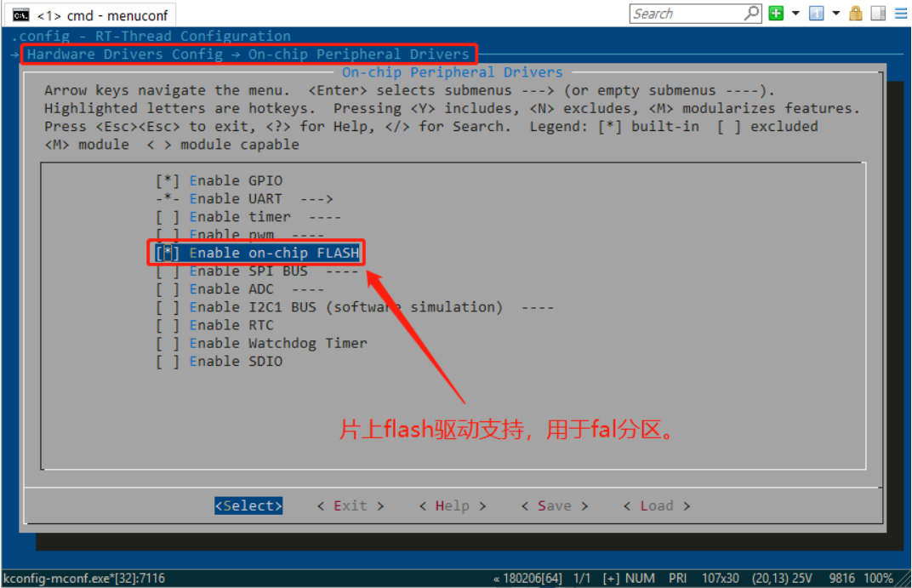Click the Enable ADC submenu dashes
This screenshot has height=588, width=912.
point(308,288)
